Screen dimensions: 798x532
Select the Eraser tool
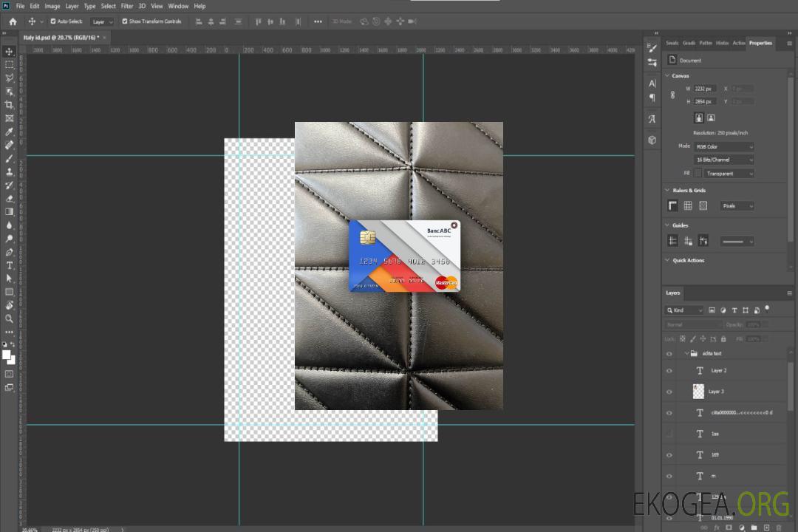point(10,198)
